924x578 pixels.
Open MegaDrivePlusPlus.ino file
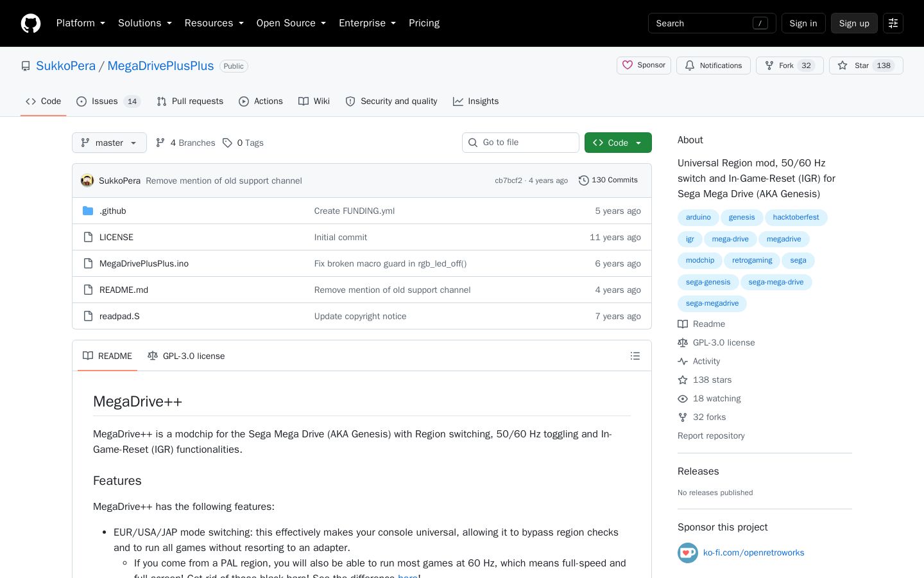(144, 263)
